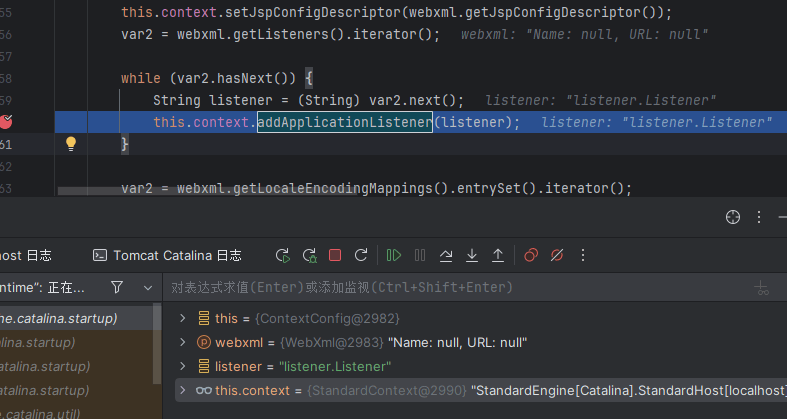
Task: Remove the breakpoint in the gutter
Action: (7, 122)
